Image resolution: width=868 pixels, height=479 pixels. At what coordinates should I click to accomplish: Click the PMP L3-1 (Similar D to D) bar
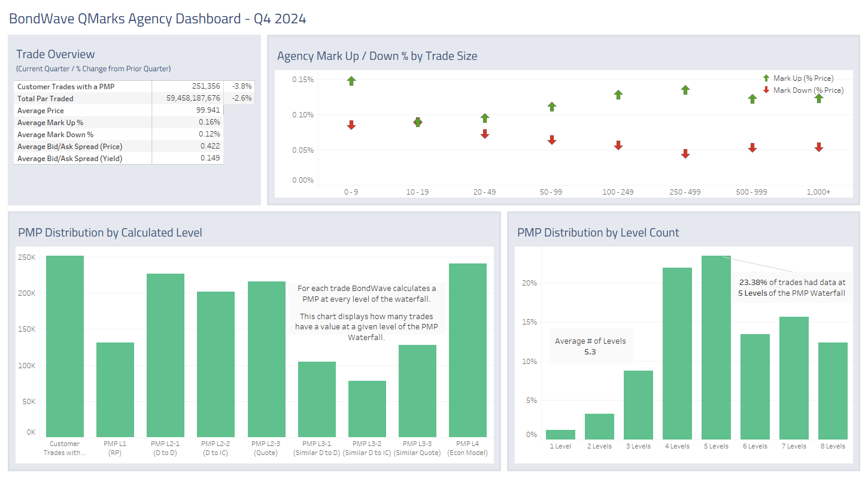coord(317,399)
